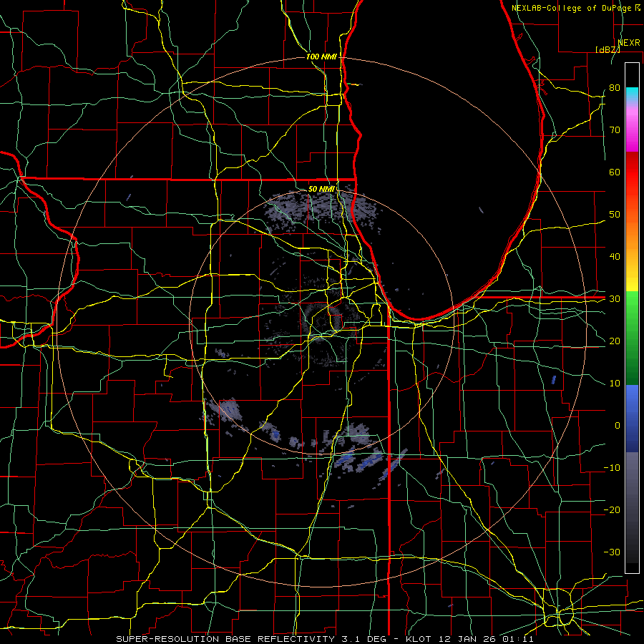Click the 30 dBZ scale value
The width and height of the screenshot is (644, 644).
(615, 299)
